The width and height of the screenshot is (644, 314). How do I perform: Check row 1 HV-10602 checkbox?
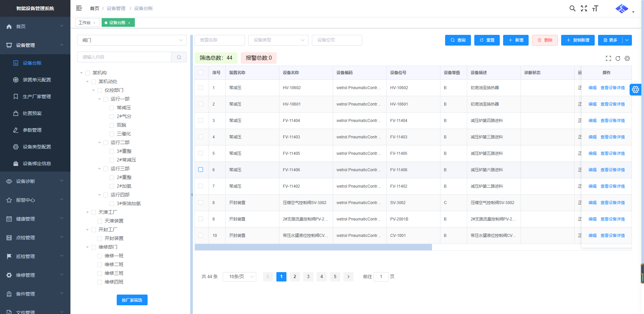pos(201,87)
